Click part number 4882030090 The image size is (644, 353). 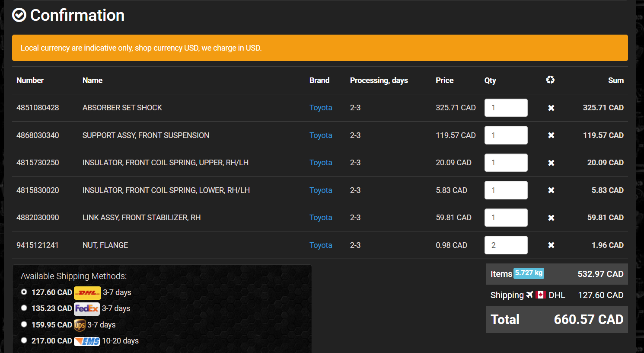(x=38, y=218)
